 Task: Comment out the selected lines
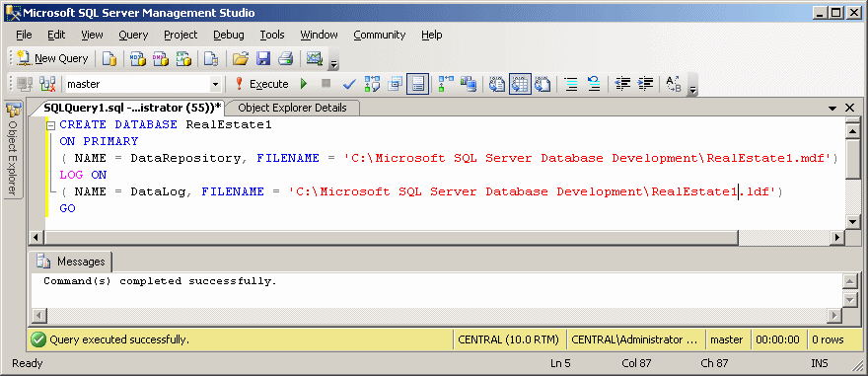pos(571,84)
